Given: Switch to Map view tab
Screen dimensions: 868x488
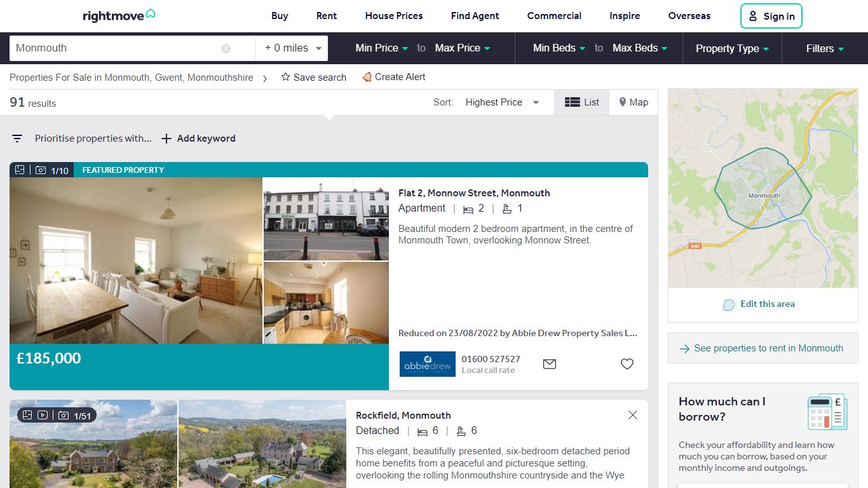Looking at the screenshot, I should coord(634,102).
